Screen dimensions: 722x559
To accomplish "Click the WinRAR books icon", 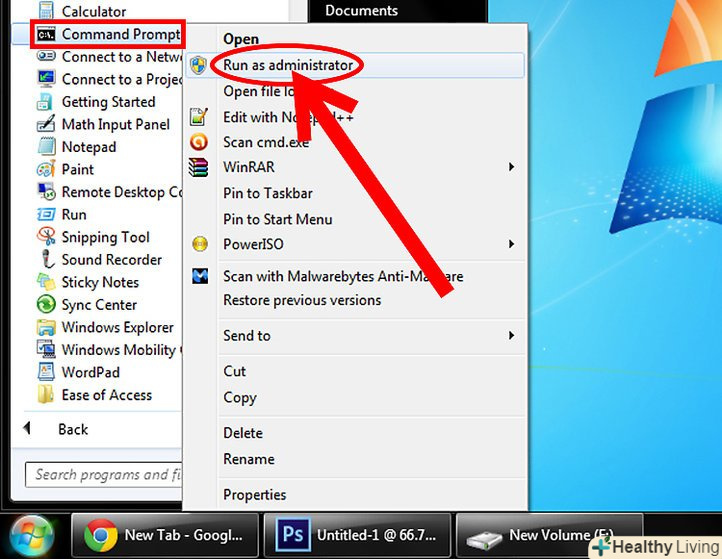I will [198, 167].
